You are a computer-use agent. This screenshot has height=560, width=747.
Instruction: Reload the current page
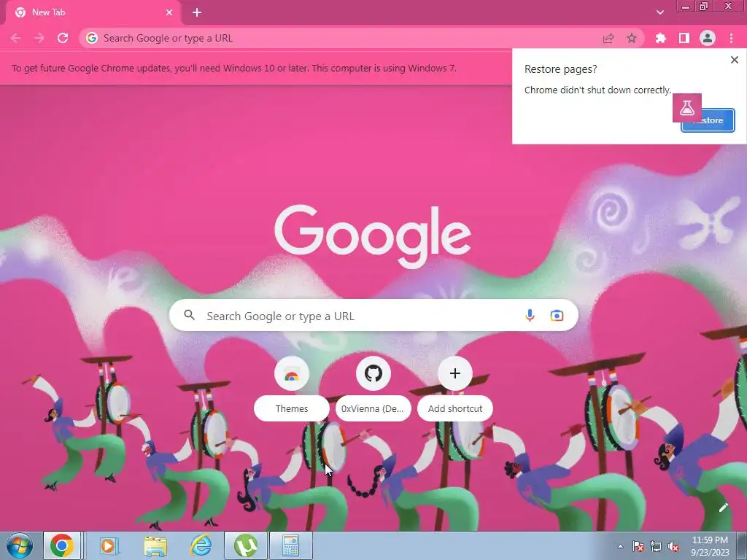(63, 38)
